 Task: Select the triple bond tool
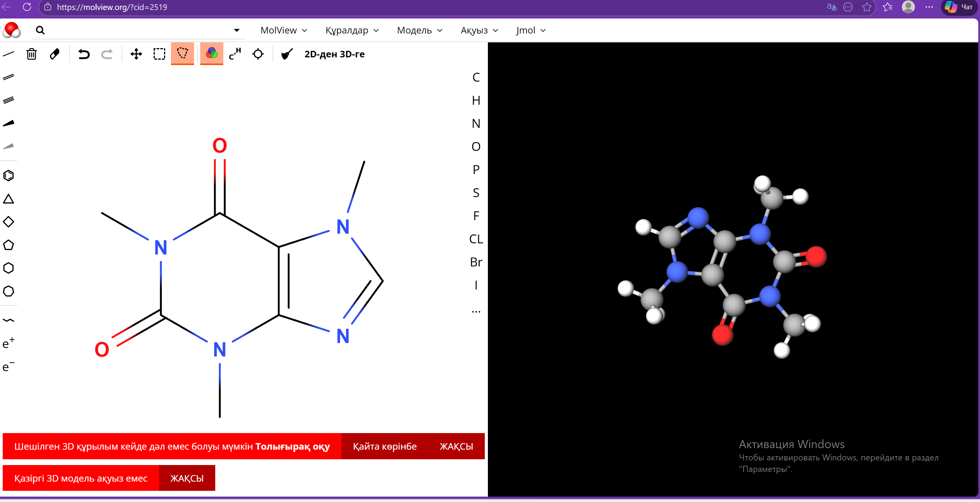(8, 100)
